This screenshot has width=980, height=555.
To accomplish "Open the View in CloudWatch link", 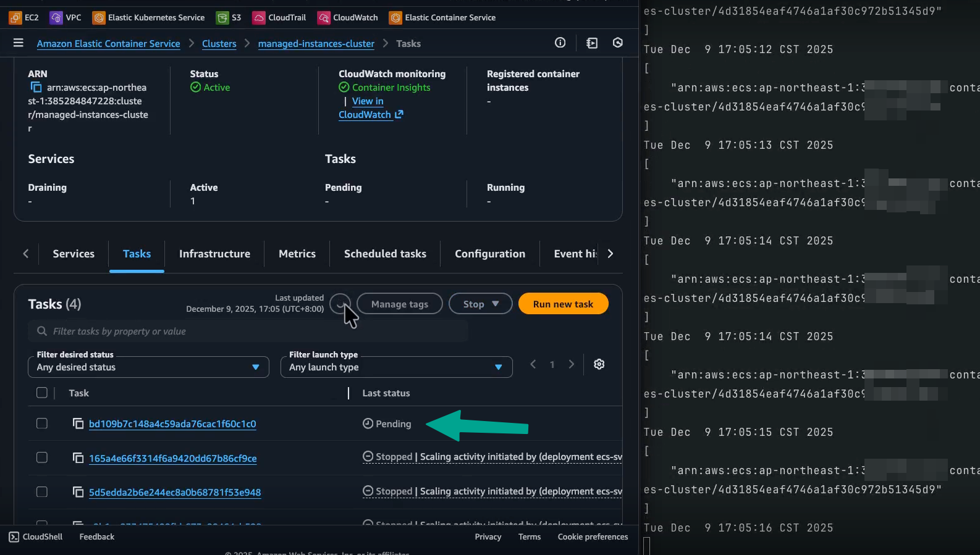I will pyautogui.click(x=367, y=108).
